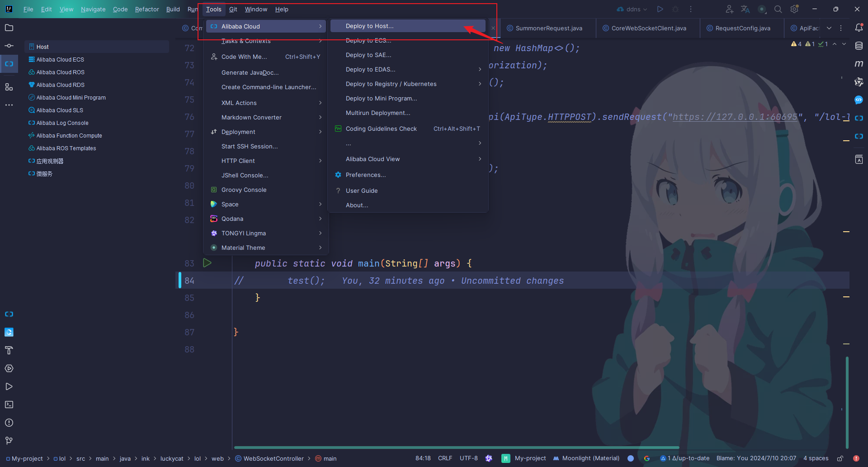Select Deploy to Host menu item
868x467 pixels.
[x=408, y=26]
